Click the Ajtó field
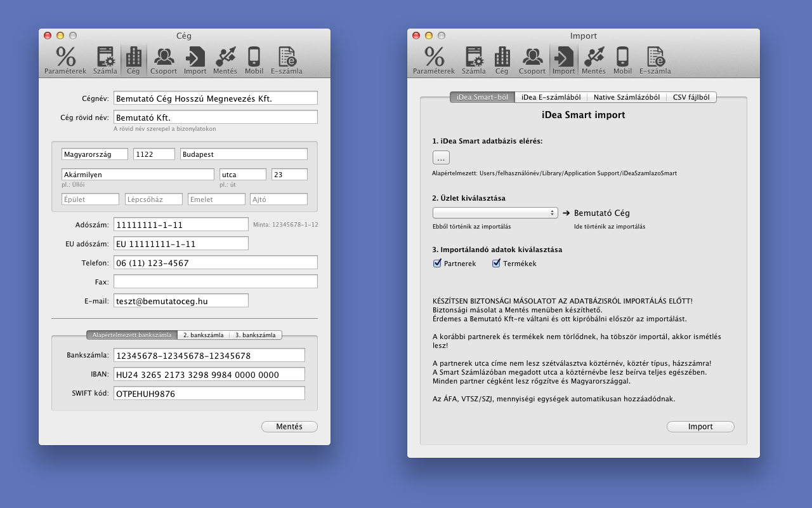 [x=278, y=199]
